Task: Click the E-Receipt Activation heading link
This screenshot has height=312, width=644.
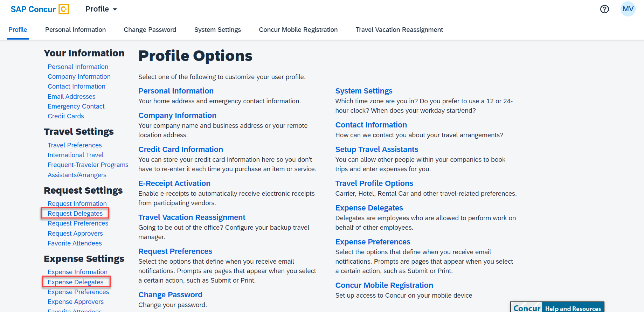Action: [x=174, y=183]
